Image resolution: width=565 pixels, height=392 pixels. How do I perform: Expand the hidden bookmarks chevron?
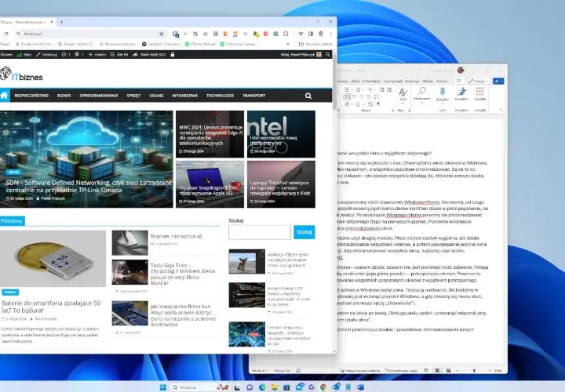[x=287, y=44]
